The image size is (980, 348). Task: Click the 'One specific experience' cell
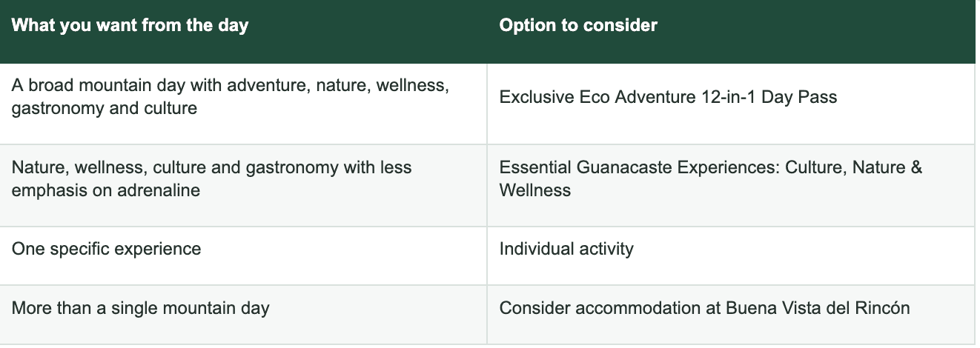pyautogui.click(x=106, y=249)
